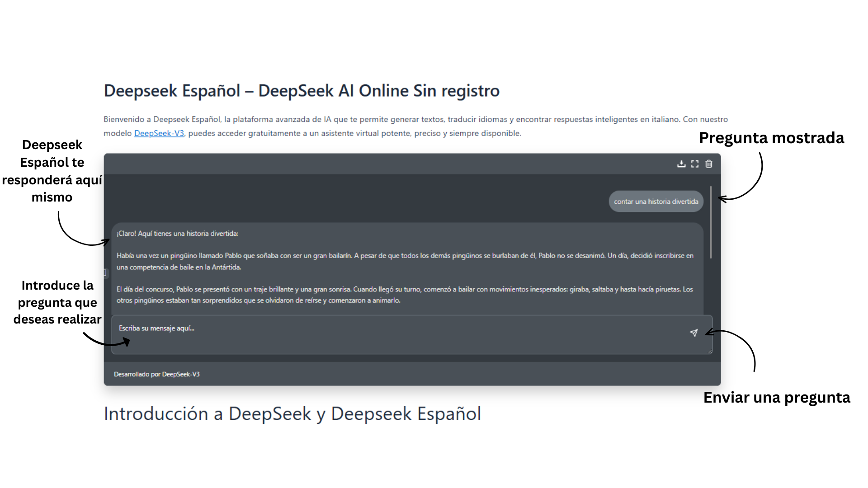
Task: Send a message using the paper plane icon
Action: (x=693, y=333)
